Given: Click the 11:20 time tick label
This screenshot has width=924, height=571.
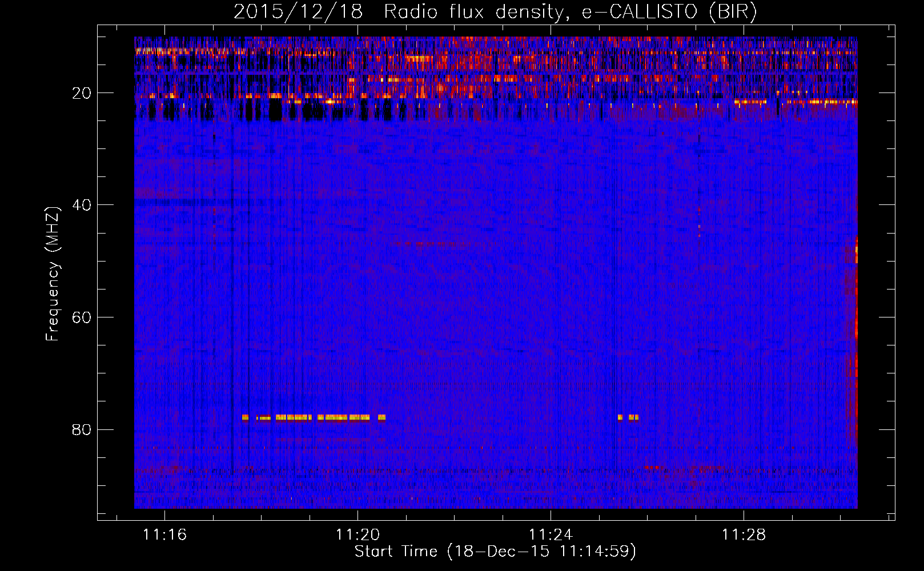Looking at the screenshot, I should [358, 535].
